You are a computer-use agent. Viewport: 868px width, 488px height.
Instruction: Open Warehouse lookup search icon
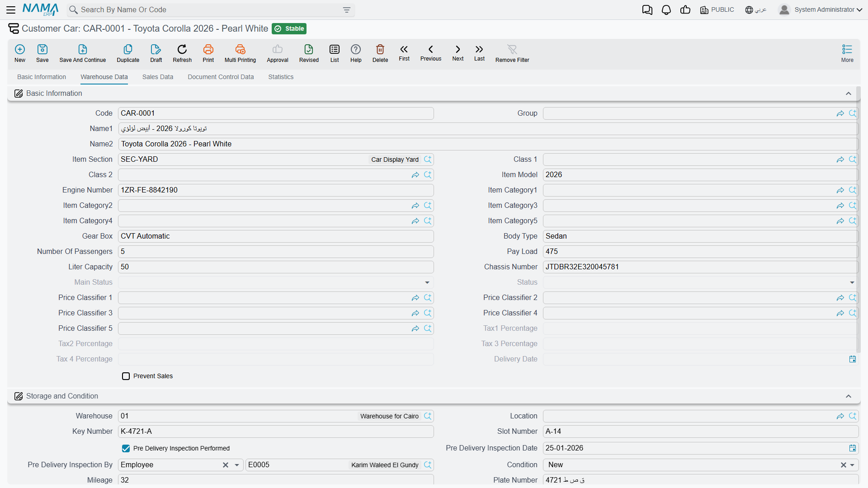click(x=428, y=416)
